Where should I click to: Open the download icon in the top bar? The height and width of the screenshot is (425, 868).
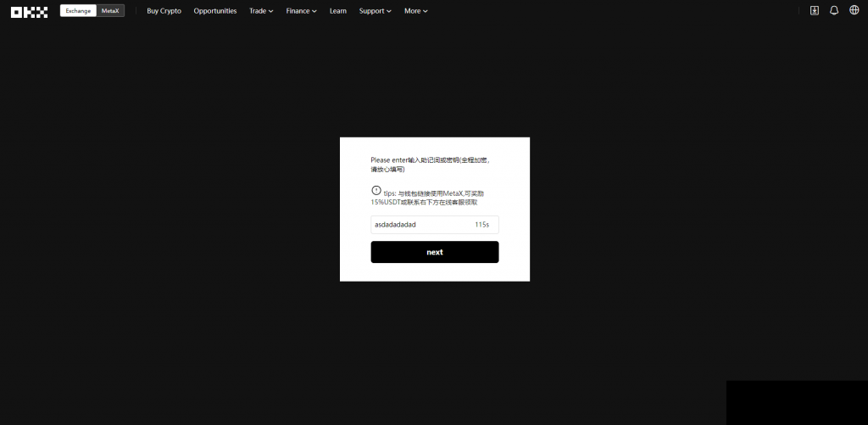(x=814, y=11)
